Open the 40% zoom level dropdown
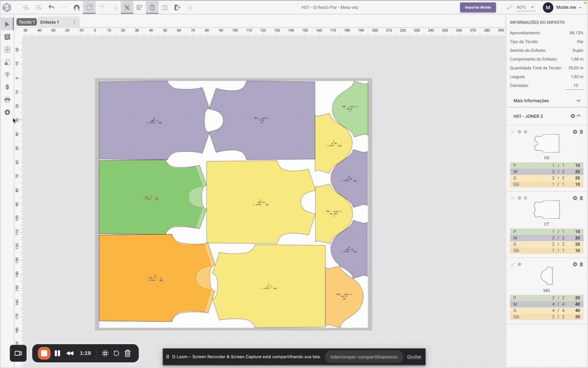Viewport: 588px width, 368px height. (x=532, y=7)
